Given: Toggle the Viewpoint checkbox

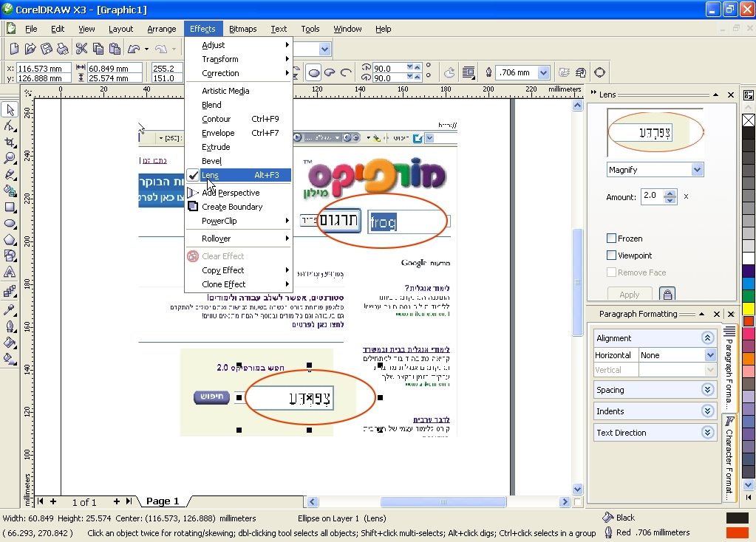Looking at the screenshot, I should (611, 255).
